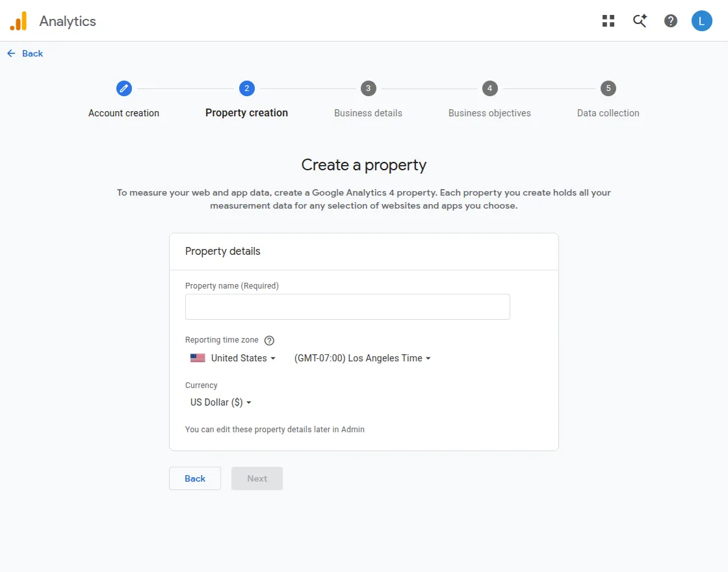This screenshot has height=572, width=728.
Task: Select the Account creation step label
Action: [x=124, y=113]
